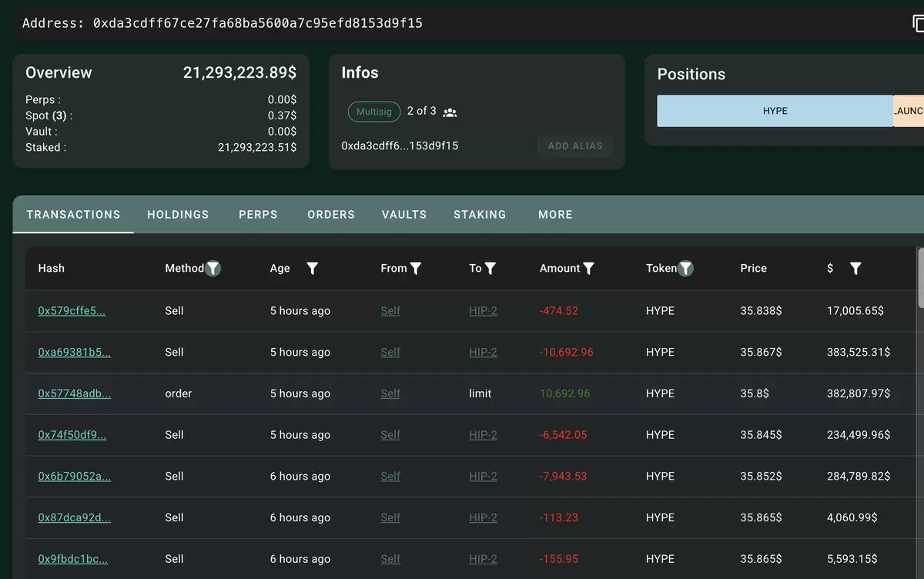Click the value 4,060.99$
Screen dimensions: 924x579
852,517
